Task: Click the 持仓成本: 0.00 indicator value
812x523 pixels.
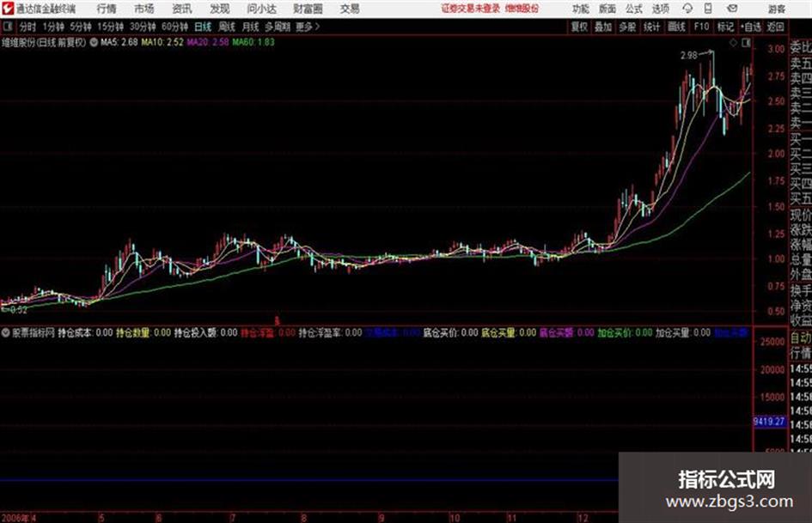Action: (x=85, y=332)
